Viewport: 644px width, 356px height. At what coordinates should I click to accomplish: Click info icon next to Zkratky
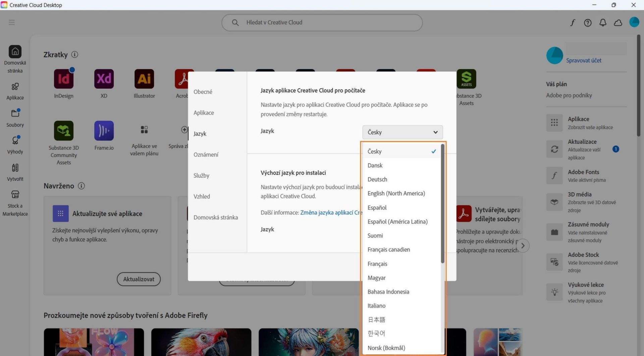(x=75, y=54)
